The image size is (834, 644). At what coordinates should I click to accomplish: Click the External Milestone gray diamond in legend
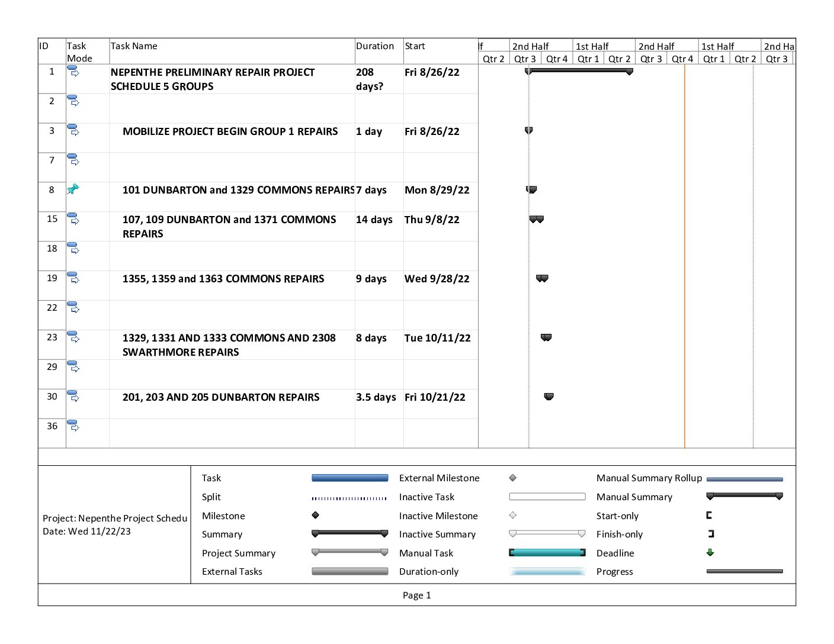coord(513,478)
